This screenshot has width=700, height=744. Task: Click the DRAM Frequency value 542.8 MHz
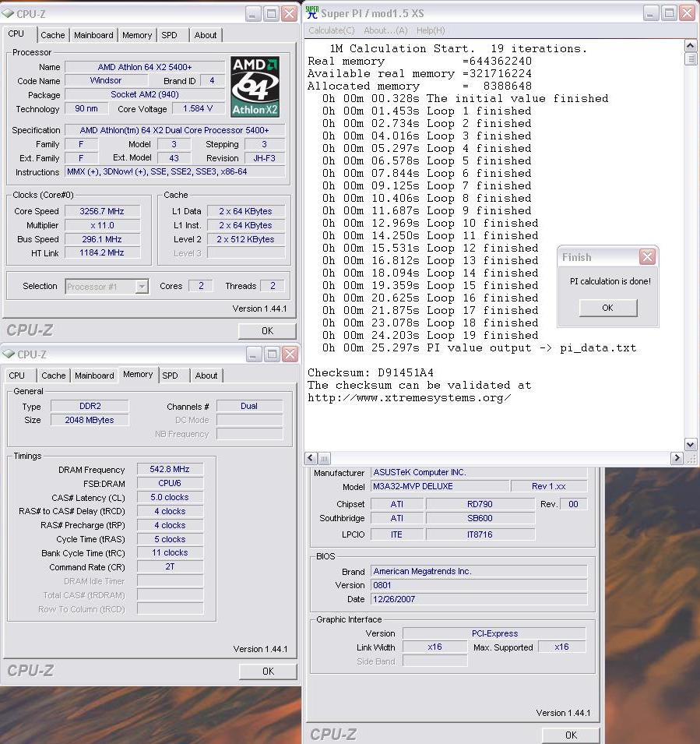(x=170, y=469)
